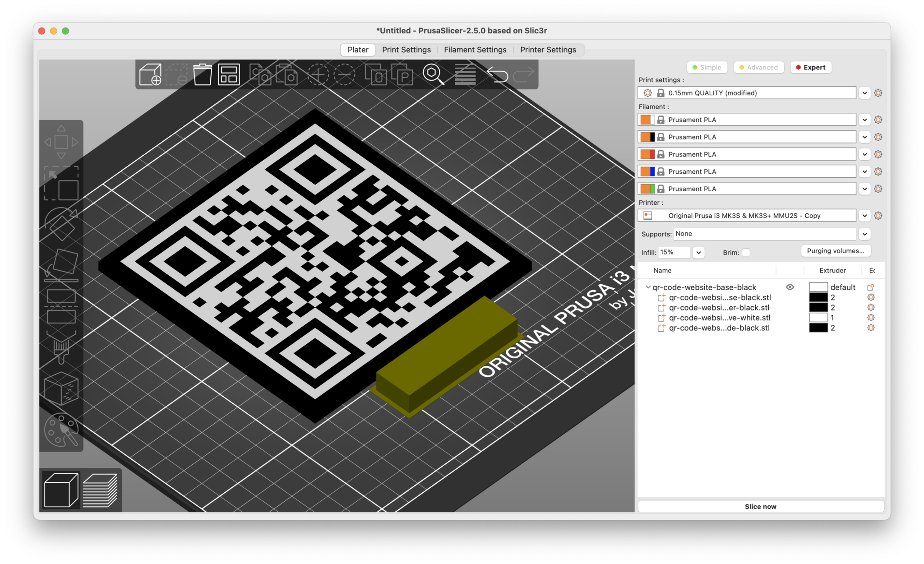Open the Filament Settings tab
The width and height of the screenshot is (924, 564).
pos(475,50)
